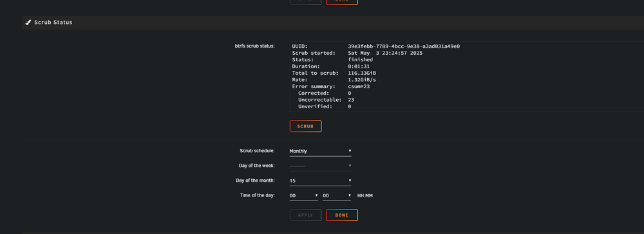
Task: Click the Day of the month label
Action: click(x=255, y=180)
